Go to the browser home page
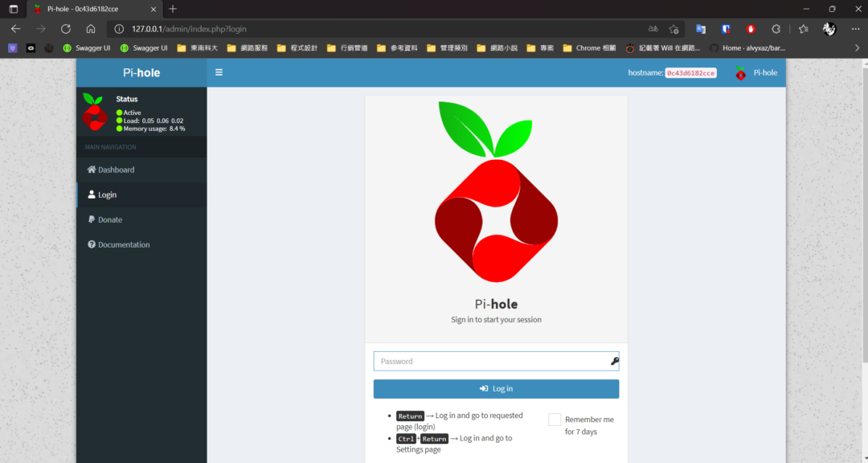 coord(91,29)
